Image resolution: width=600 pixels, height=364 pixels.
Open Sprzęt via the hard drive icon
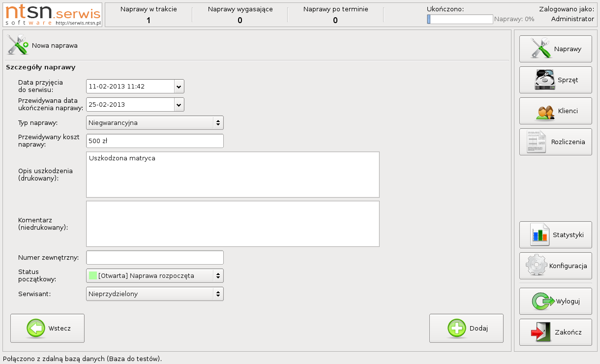[544, 80]
